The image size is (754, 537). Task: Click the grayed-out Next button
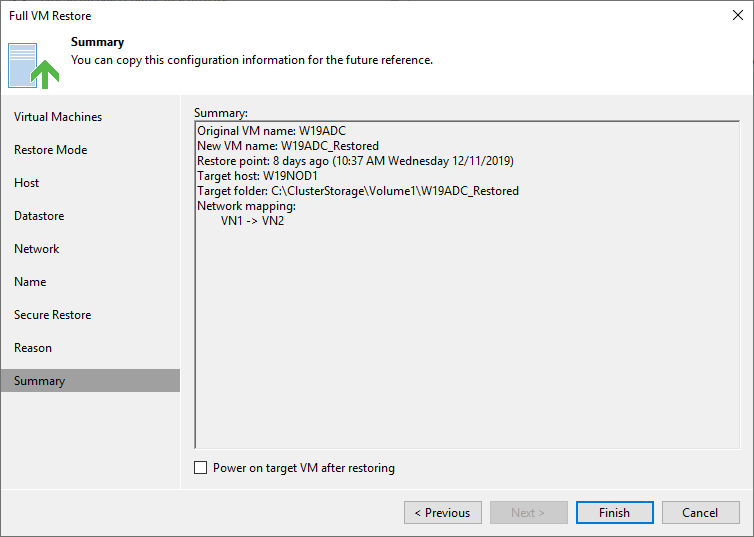[528, 512]
